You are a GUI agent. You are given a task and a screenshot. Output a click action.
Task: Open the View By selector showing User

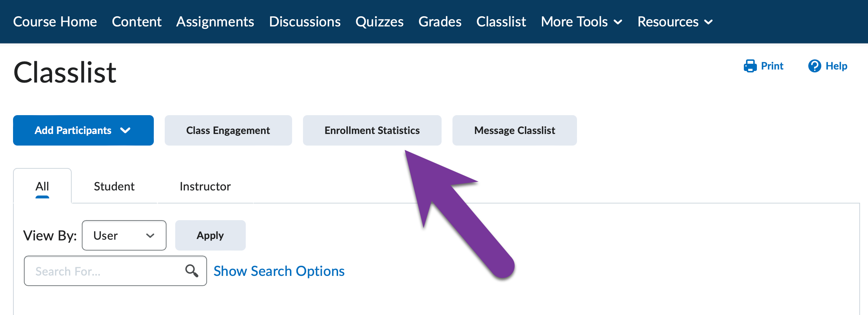click(x=124, y=235)
